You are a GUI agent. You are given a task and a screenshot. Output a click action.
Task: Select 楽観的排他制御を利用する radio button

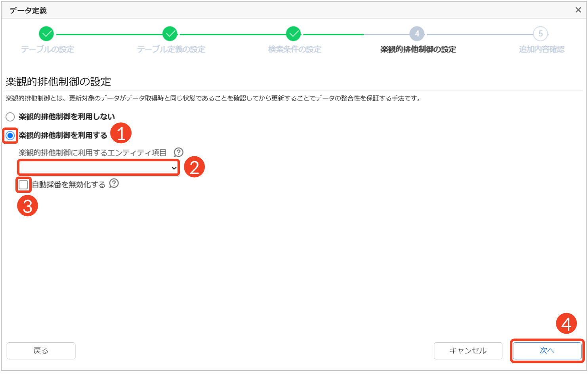[10, 136]
